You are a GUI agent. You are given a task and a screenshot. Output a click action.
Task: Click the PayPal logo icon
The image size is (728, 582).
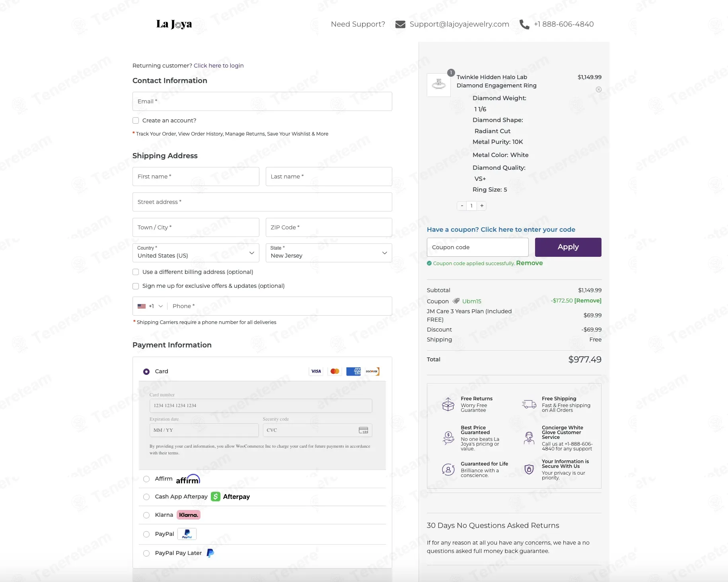point(187,534)
